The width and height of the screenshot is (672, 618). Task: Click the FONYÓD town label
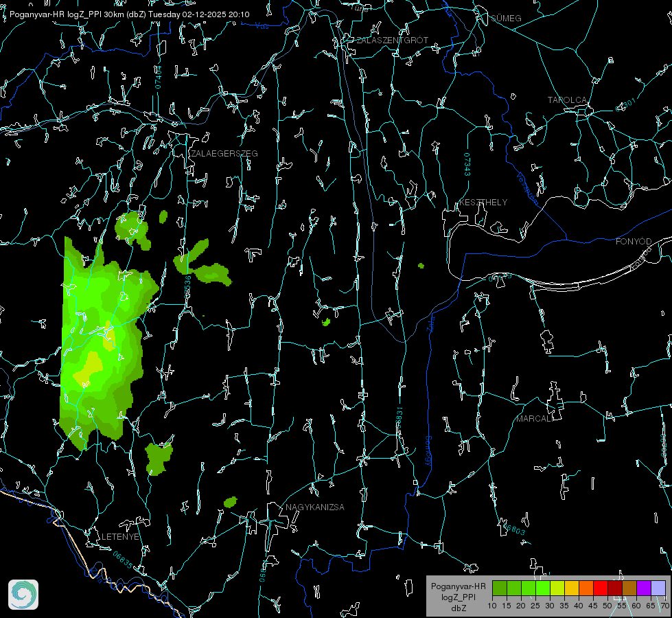[x=634, y=242]
